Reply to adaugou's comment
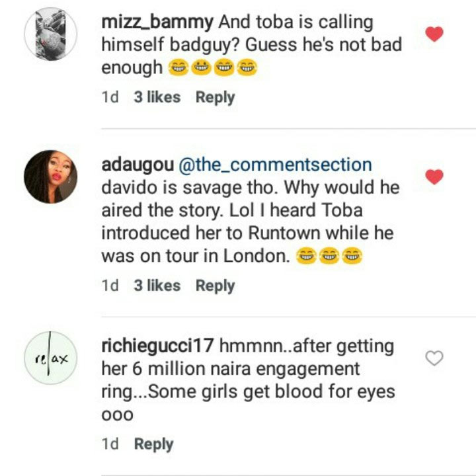476x476 pixels. coord(215,286)
